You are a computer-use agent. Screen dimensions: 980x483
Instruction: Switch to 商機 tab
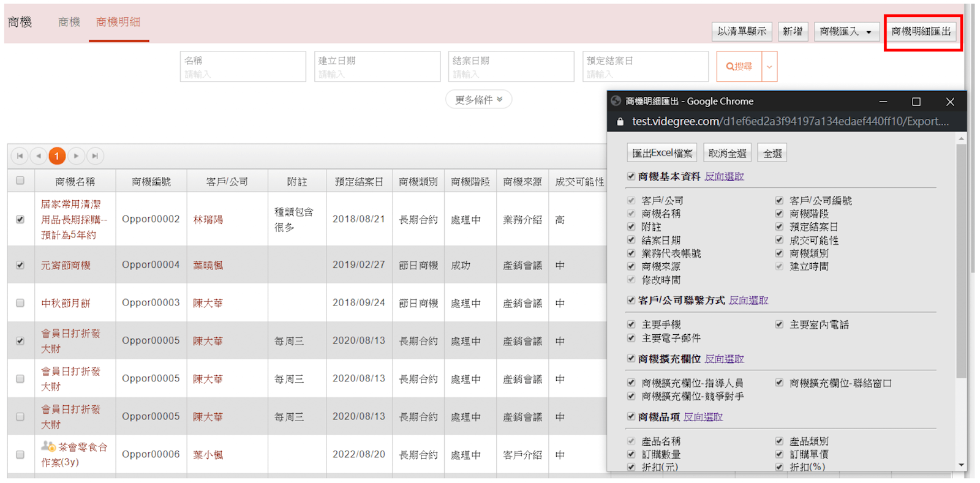click(69, 22)
